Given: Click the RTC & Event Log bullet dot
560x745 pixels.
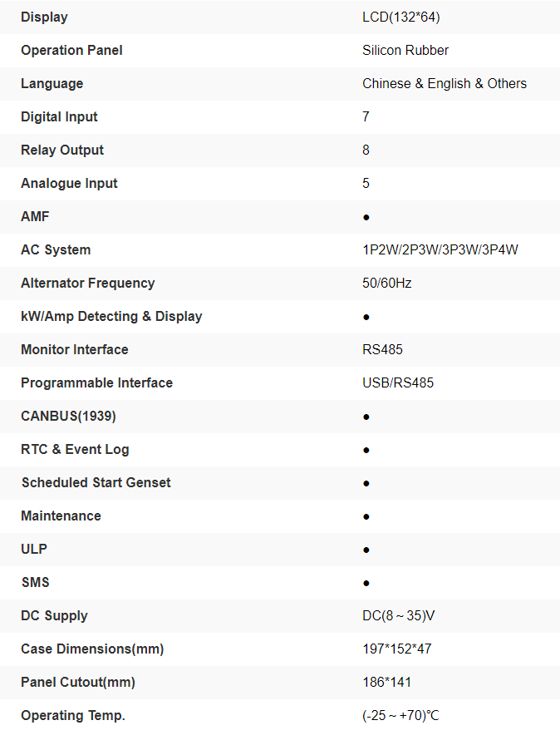Looking at the screenshot, I should (366, 450).
